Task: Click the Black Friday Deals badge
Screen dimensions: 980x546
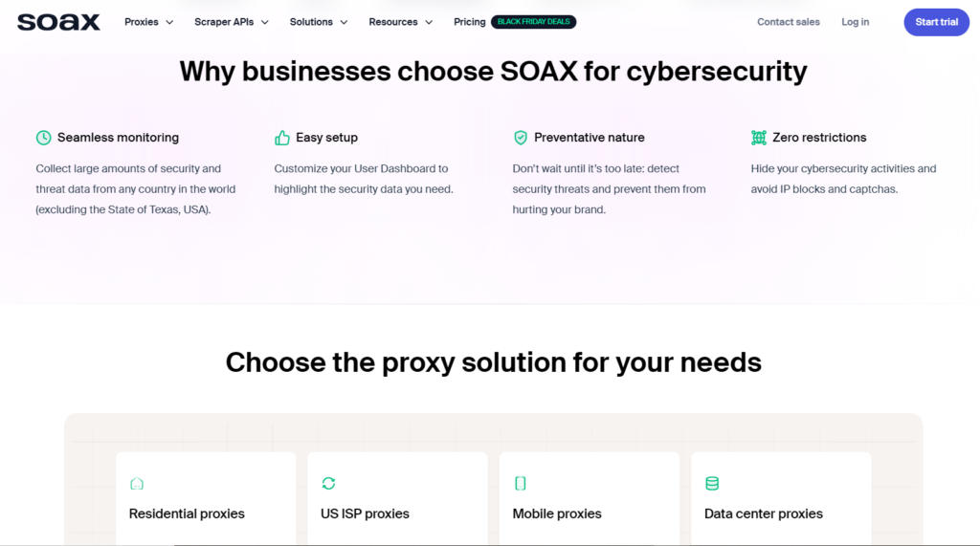Action: tap(534, 22)
